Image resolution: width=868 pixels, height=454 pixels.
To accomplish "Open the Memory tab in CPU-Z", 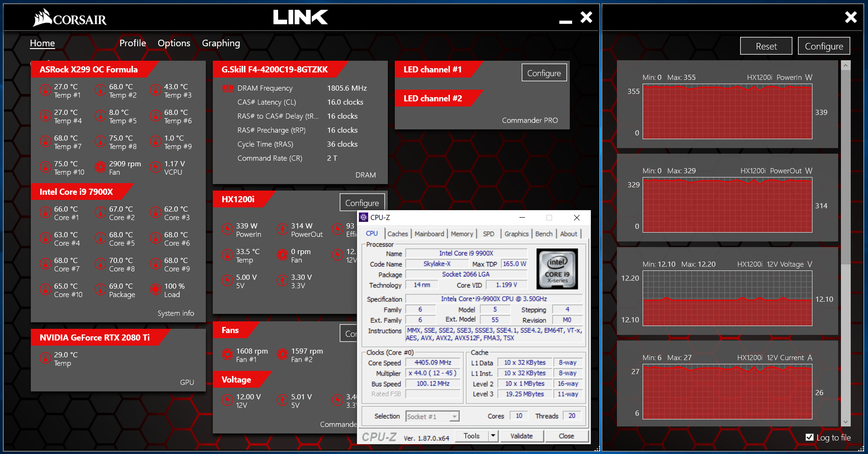I will click(x=462, y=234).
